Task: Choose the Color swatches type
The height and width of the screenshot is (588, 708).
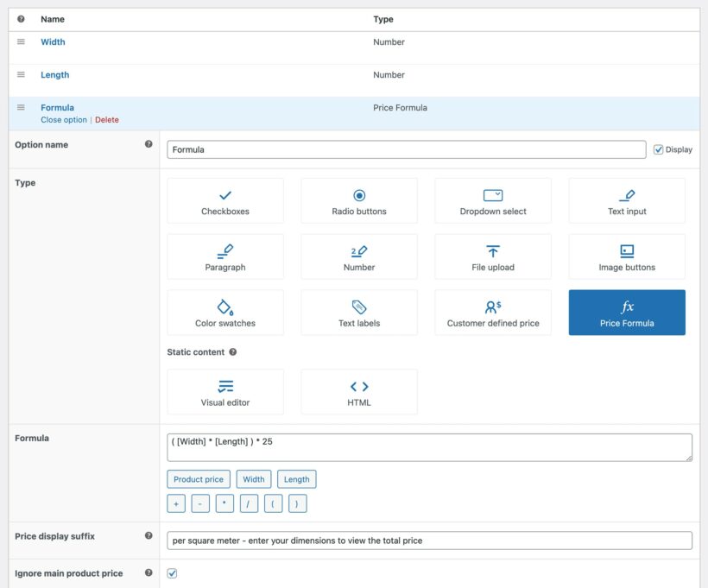Action: click(x=225, y=312)
